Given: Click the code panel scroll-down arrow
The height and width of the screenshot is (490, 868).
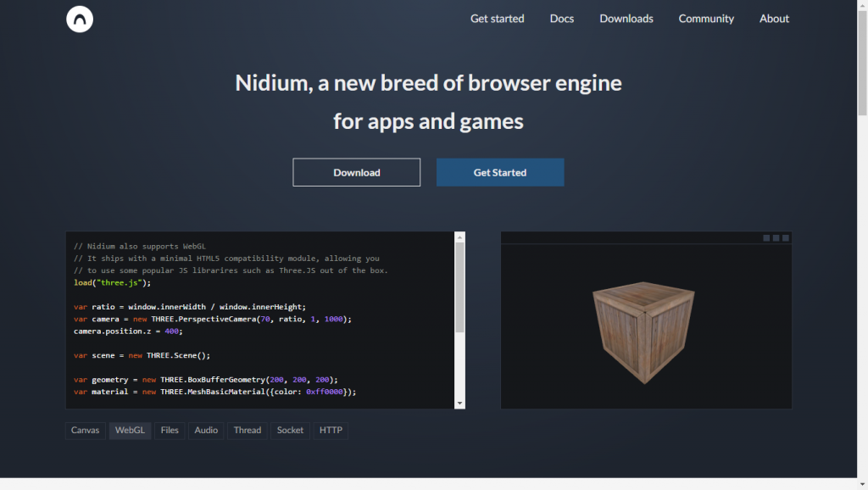Looking at the screenshot, I should (x=459, y=404).
